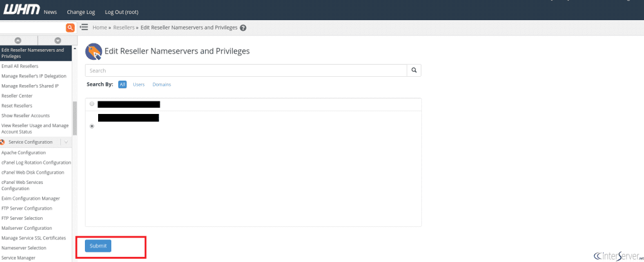Click the Edit Reseller page title icon
Screen dimensions: 644x262
[x=94, y=51]
